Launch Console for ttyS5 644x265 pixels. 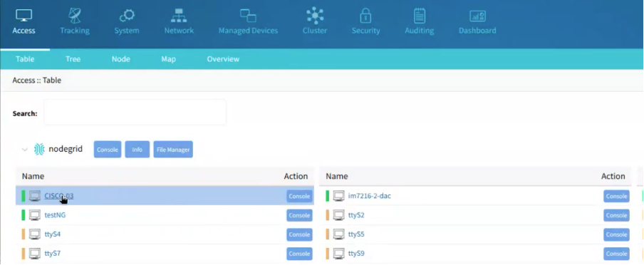tap(616, 234)
